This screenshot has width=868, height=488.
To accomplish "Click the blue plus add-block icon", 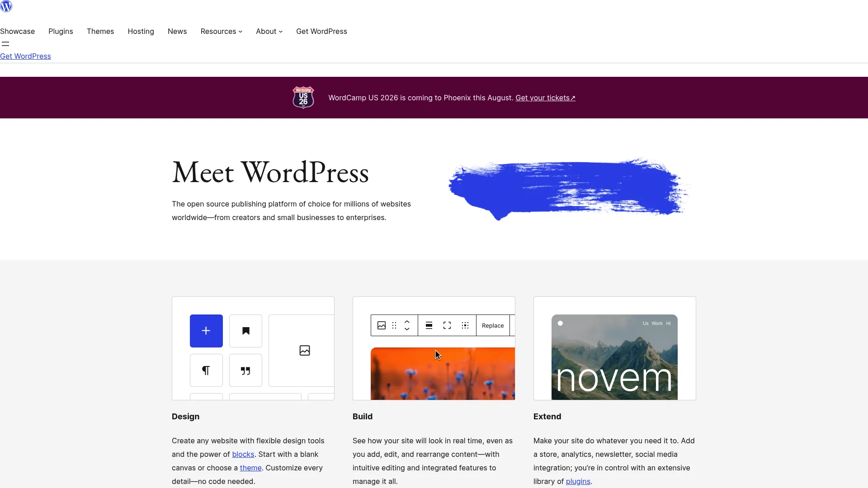I will [x=206, y=331].
